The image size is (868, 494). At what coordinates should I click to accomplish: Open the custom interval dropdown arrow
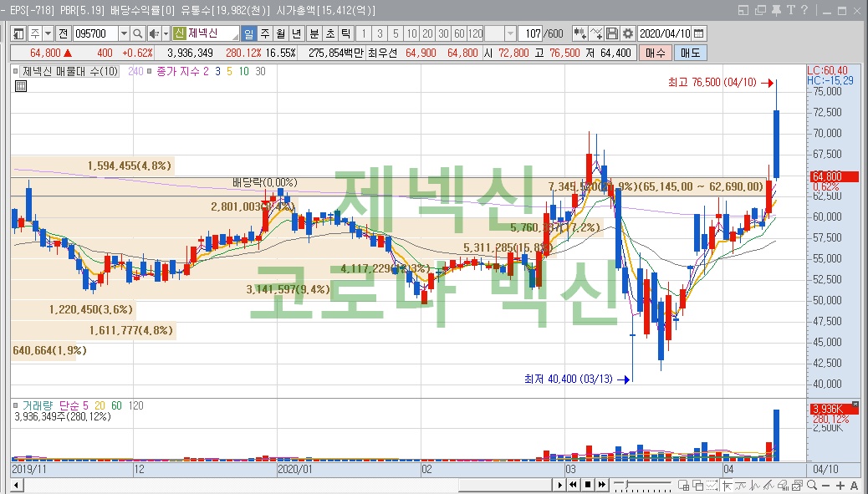pyautogui.click(x=510, y=33)
